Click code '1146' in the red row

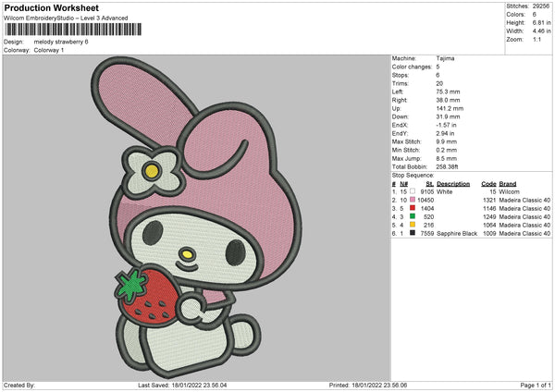(489, 208)
